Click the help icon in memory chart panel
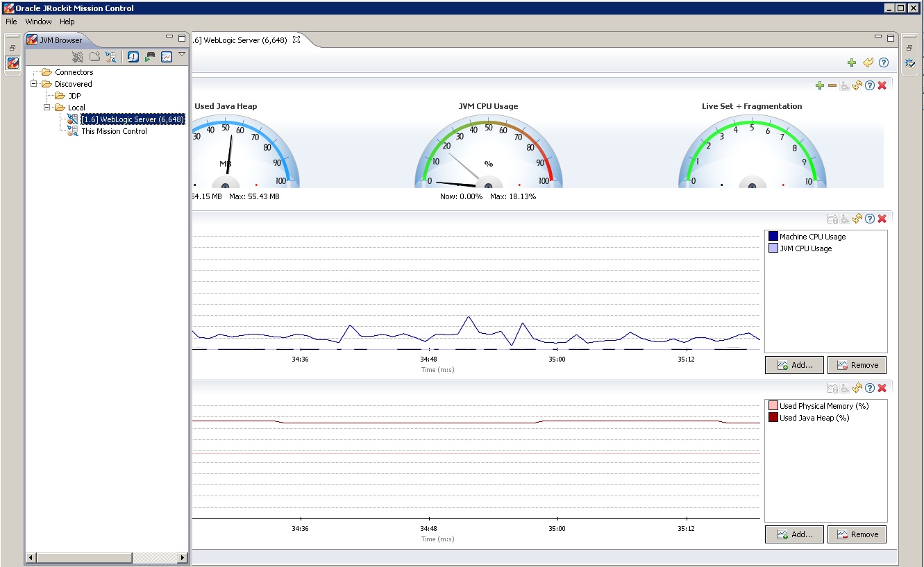This screenshot has height=567, width=924. coord(869,389)
